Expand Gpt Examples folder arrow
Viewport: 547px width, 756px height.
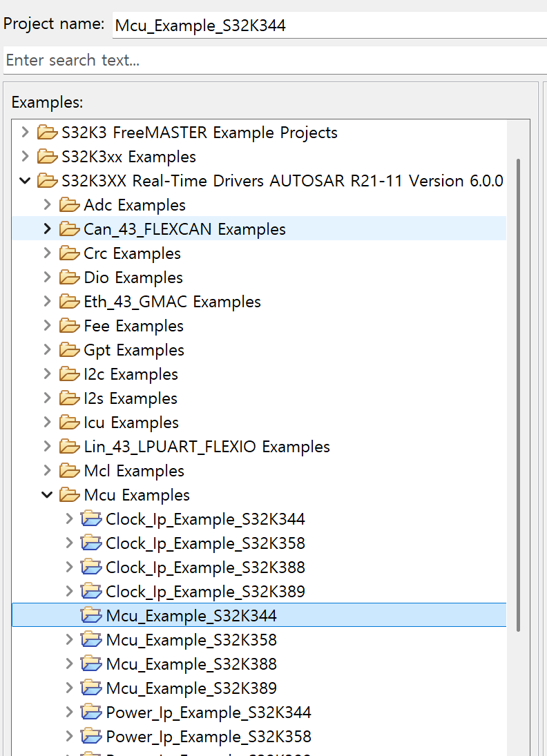(x=47, y=349)
